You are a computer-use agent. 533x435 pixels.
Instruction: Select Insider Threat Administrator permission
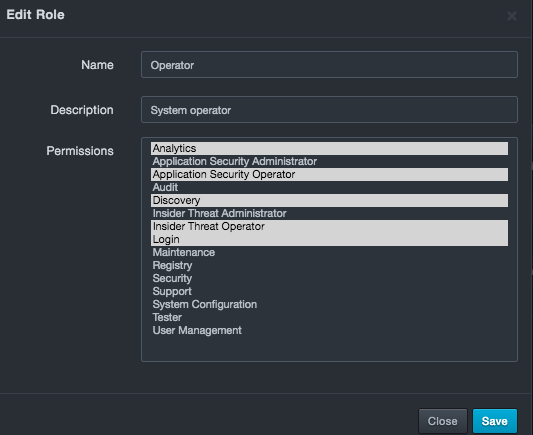[x=329, y=213]
